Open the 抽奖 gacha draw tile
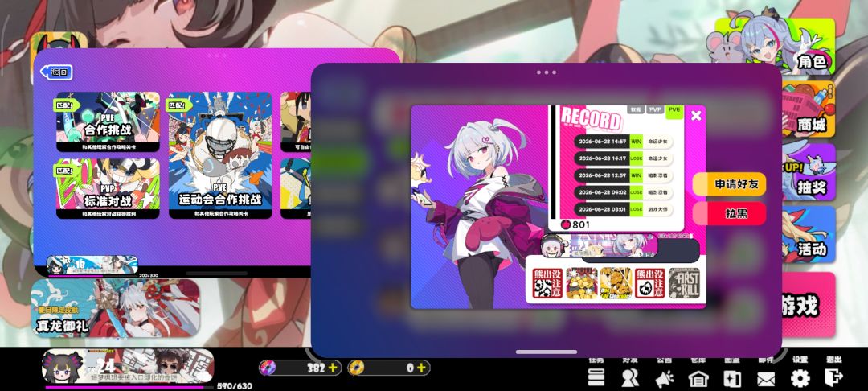The height and width of the screenshot is (391, 868). tap(809, 171)
